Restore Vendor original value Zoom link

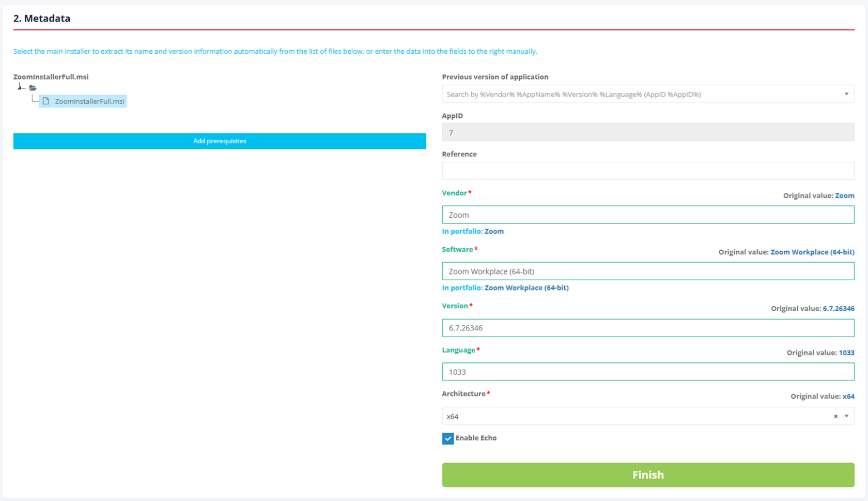point(844,196)
